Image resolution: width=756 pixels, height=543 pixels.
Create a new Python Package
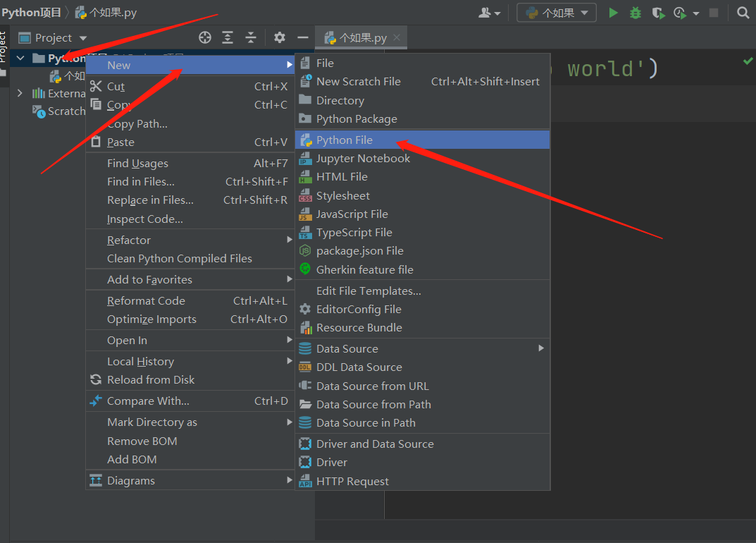coord(422,119)
